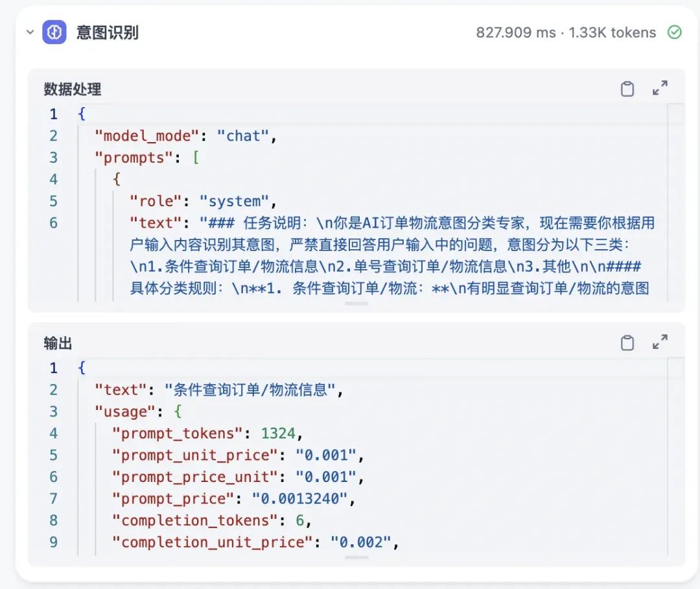Click the 意图识别 node title
The height and width of the screenshot is (589, 700).
[x=107, y=32]
